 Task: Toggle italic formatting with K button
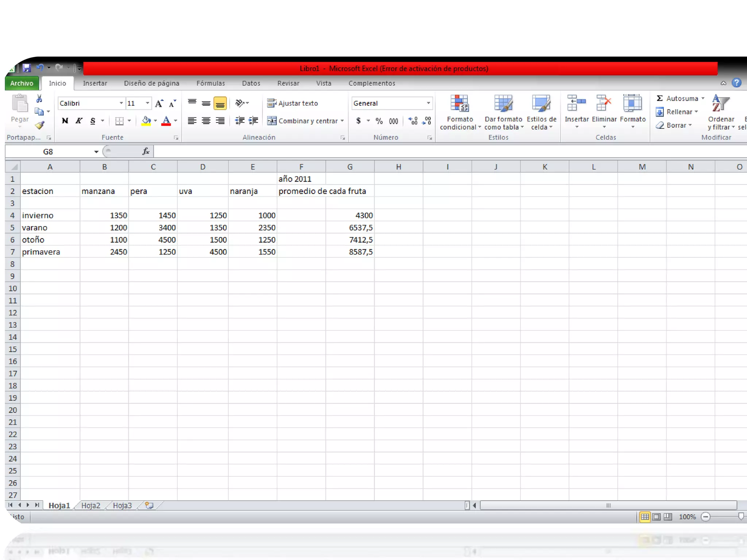79,121
